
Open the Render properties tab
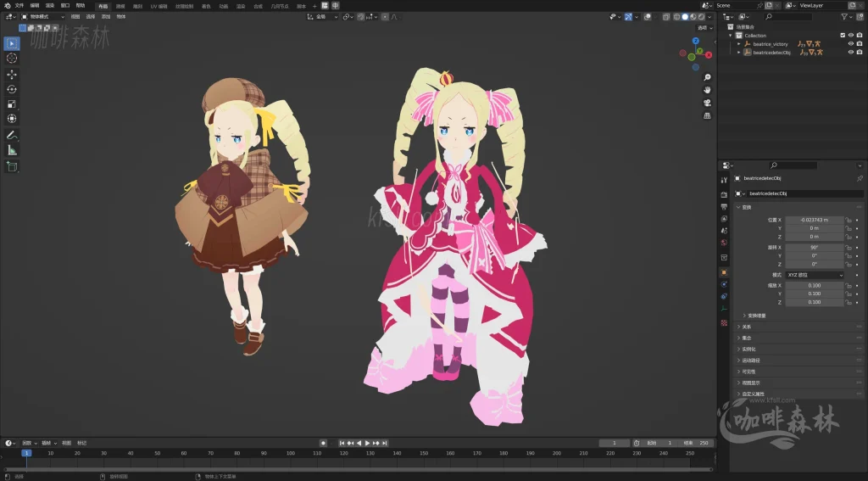[x=724, y=194]
